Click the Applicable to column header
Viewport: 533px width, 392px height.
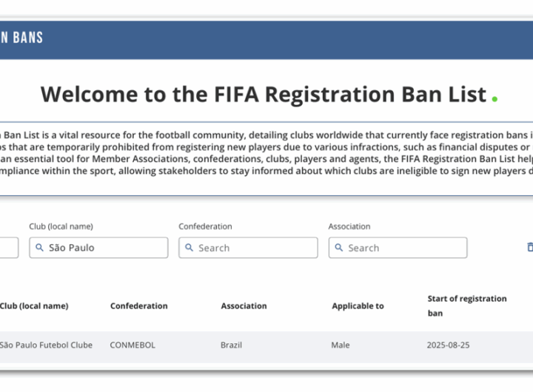click(x=358, y=305)
